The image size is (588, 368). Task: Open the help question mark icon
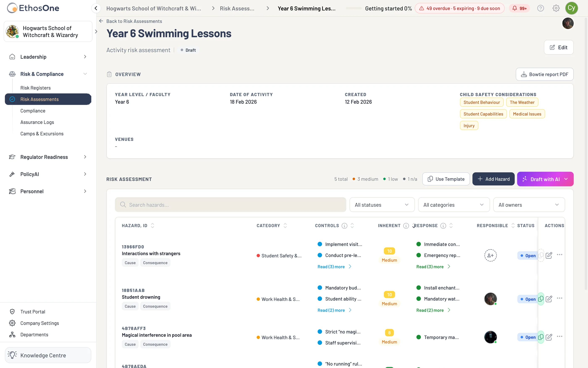(540, 8)
